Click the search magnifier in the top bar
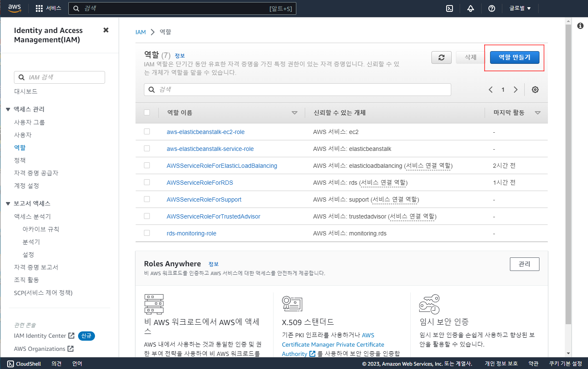This screenshot has height=369, width=588. coord(76,8)
